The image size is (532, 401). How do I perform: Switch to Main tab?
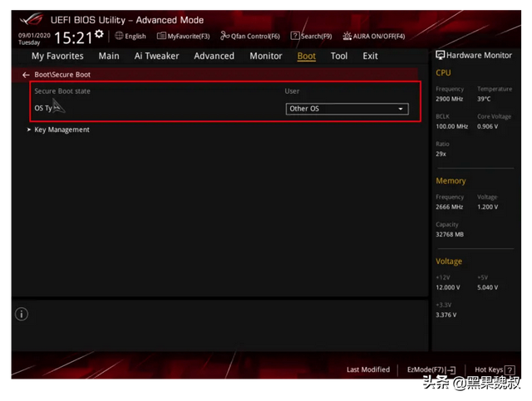pos(109,56)
